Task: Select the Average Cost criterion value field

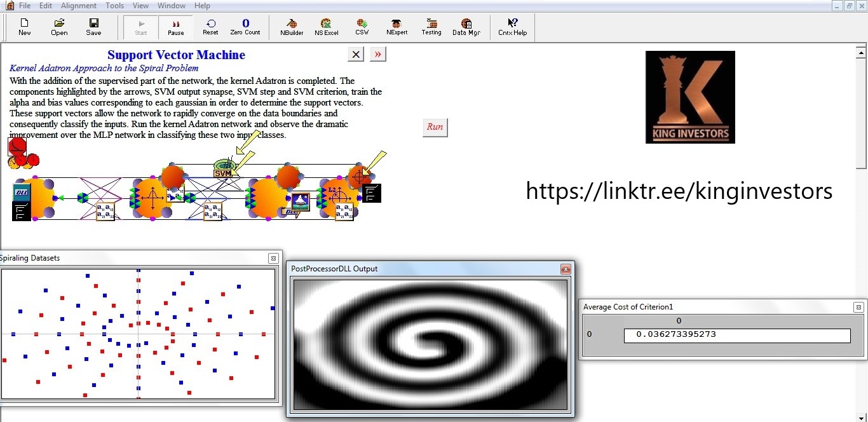Action: (x=737, y=336)
